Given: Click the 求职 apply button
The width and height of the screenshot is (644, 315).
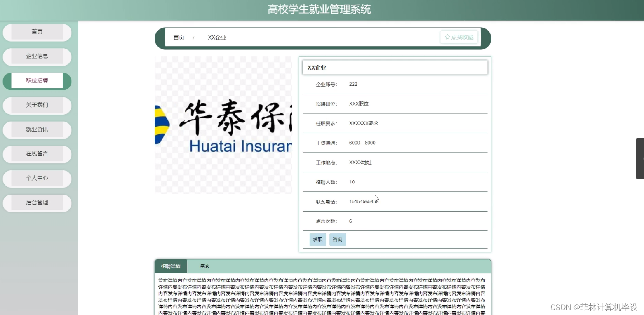Looking at the screenshot, I should pyautogui.click(x=317, y=239).
